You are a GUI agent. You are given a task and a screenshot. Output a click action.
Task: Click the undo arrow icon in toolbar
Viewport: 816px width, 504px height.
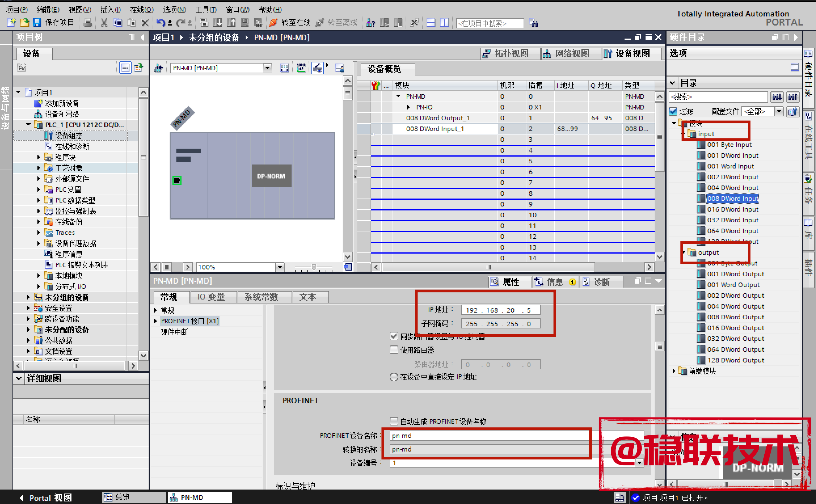(161, 23)
